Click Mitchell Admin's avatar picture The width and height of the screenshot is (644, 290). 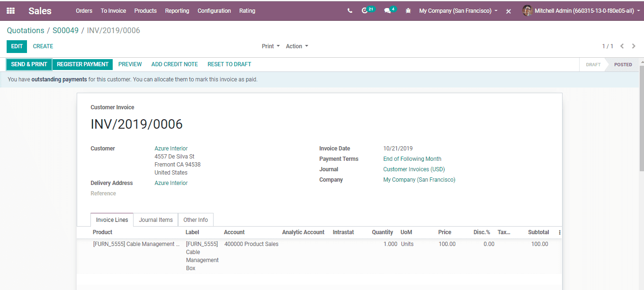tap(527, 10)
